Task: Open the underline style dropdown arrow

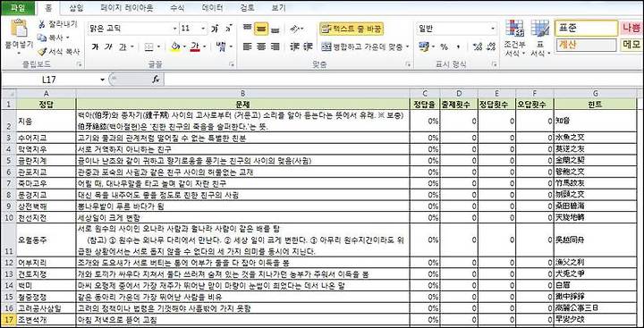Action: (x=132, y=46)
